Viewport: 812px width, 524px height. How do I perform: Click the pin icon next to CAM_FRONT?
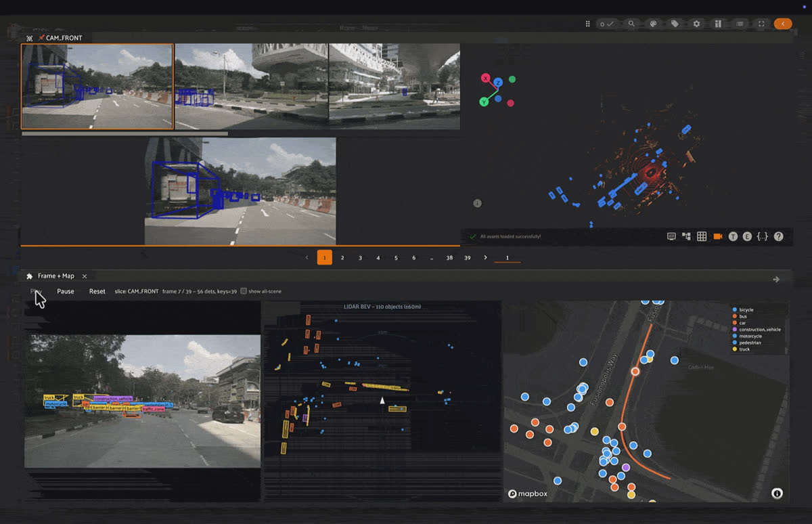pos(41,38)
